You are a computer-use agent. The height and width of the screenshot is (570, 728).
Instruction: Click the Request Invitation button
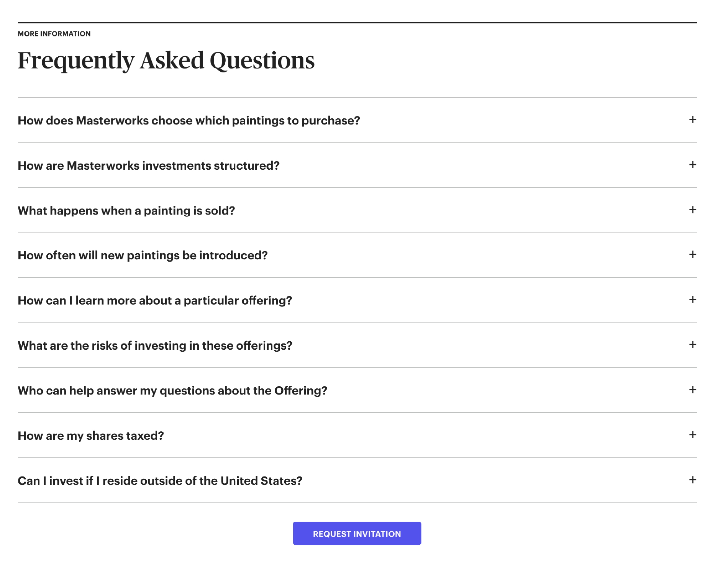357,534
